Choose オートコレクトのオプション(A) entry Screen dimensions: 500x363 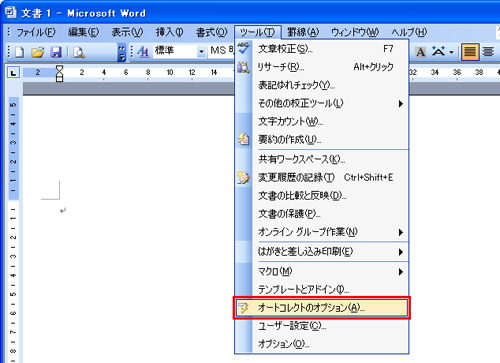(322, 308)
